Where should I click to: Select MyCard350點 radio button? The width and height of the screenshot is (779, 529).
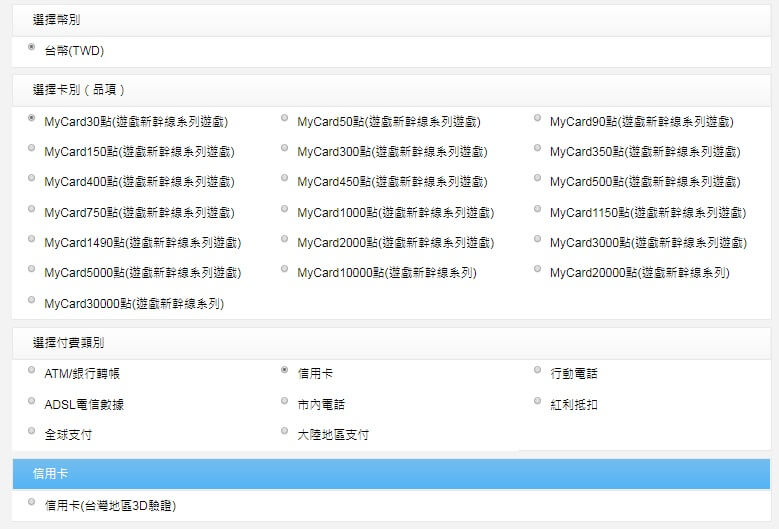pyautogui.click(x=537, y=148)
